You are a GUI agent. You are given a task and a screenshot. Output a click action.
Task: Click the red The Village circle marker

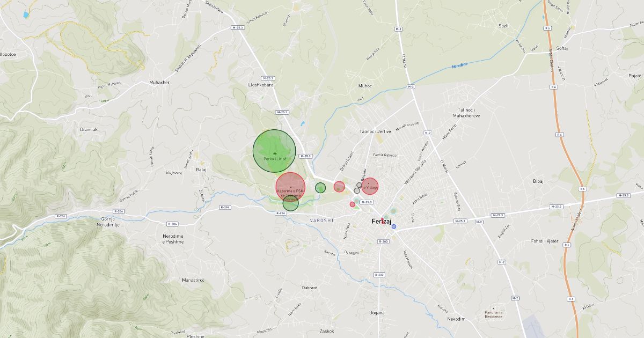pos(369,186)
